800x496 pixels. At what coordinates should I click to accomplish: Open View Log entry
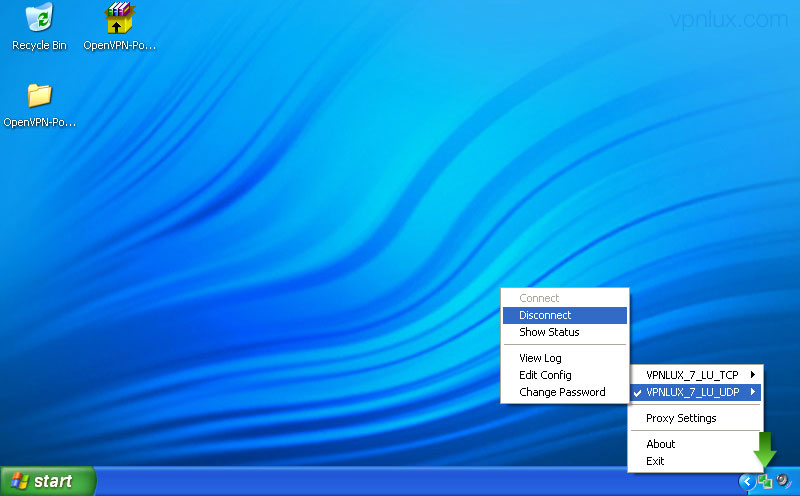565,358
